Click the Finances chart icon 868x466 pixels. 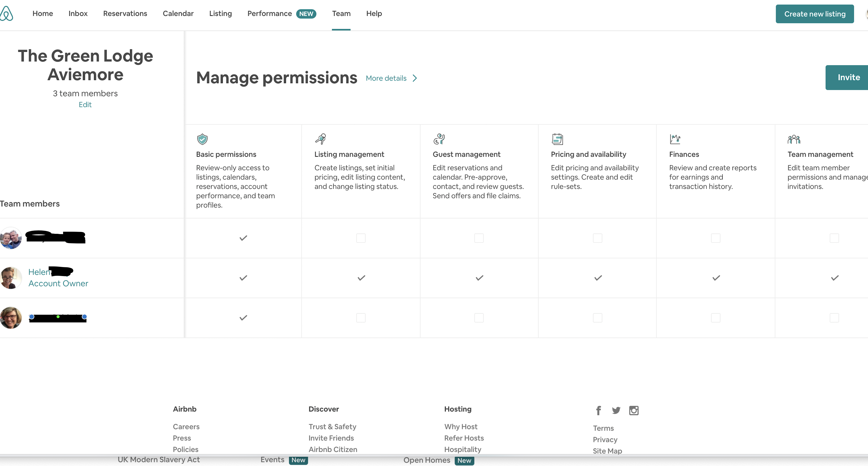pyautogui.click(x=675, y=138)
